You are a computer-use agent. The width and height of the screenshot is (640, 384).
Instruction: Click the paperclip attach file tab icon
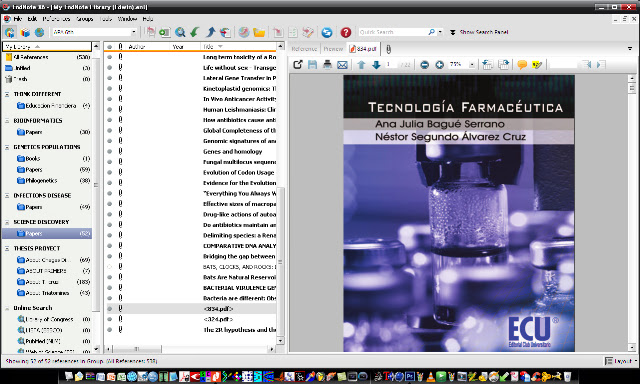[388, 49]
